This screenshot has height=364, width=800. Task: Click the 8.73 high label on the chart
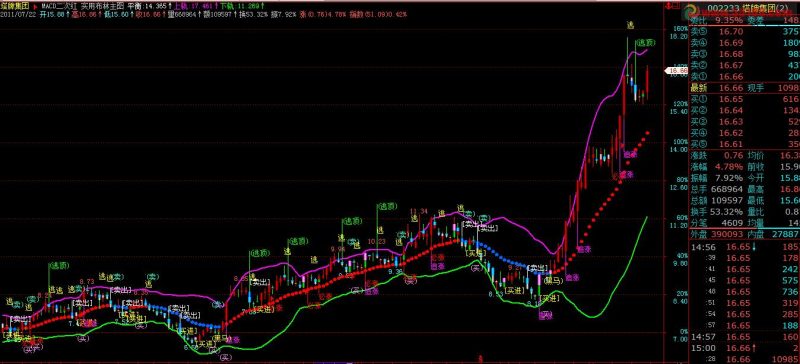pos(87,281)
